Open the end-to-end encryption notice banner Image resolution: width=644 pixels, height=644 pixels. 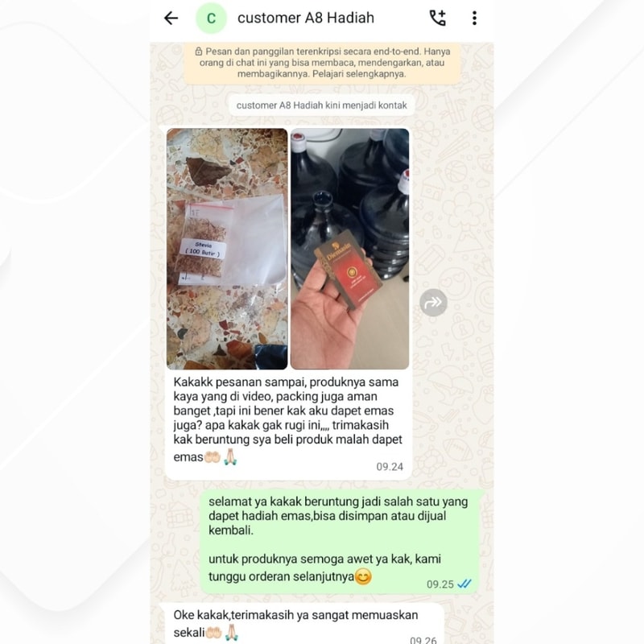(323, 63)
